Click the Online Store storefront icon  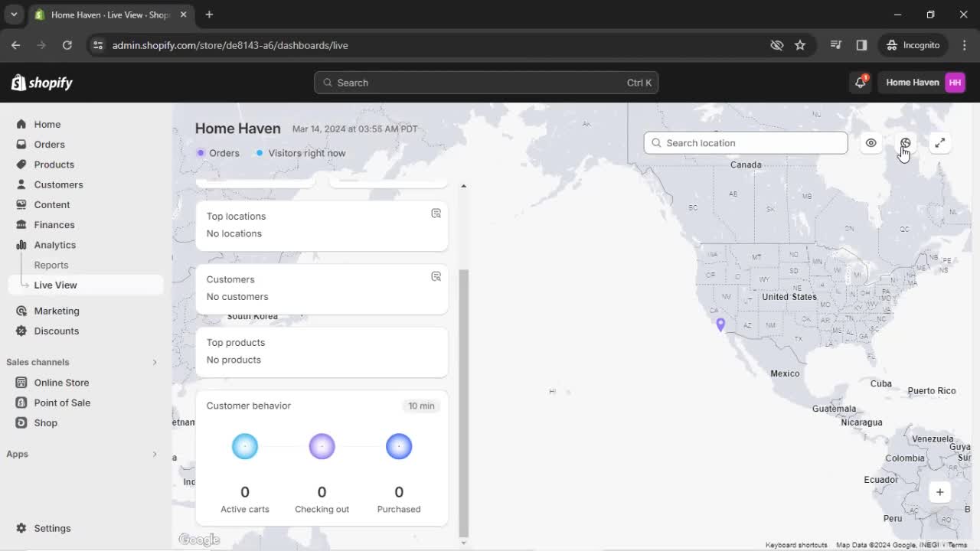tap(21, 383)
